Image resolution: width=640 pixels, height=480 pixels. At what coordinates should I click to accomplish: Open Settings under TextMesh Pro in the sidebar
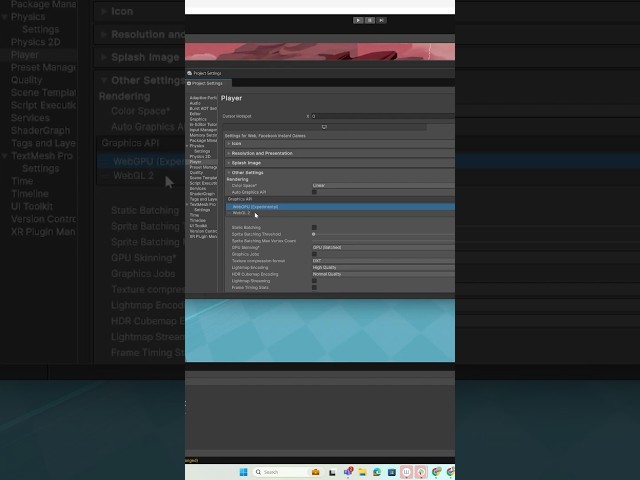[x=202, y=210]
